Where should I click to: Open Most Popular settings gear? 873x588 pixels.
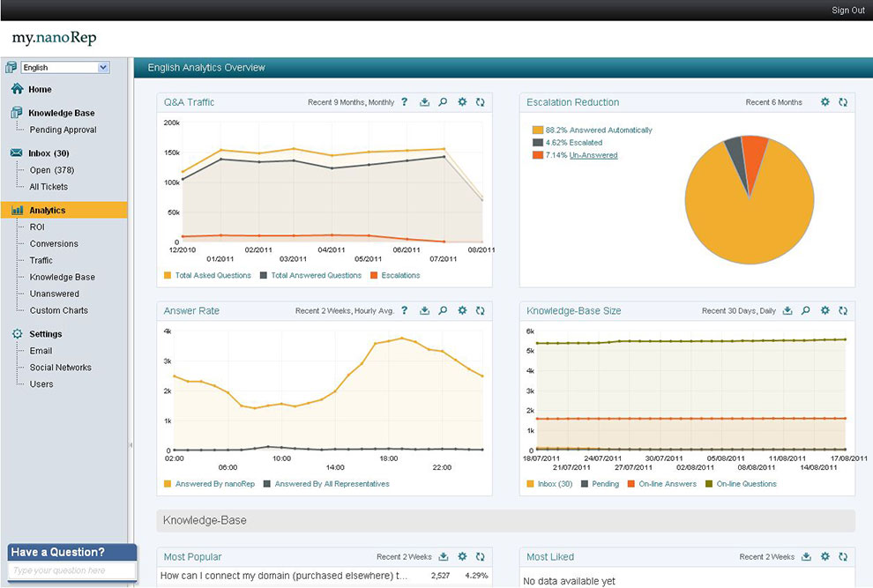pos(462,556)
